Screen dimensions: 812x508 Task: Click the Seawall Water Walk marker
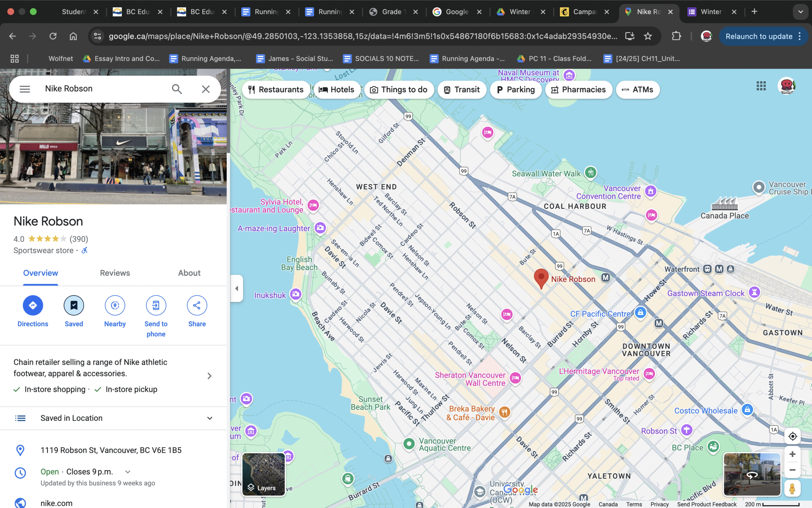pyautogui.click(x=591, y=173)
